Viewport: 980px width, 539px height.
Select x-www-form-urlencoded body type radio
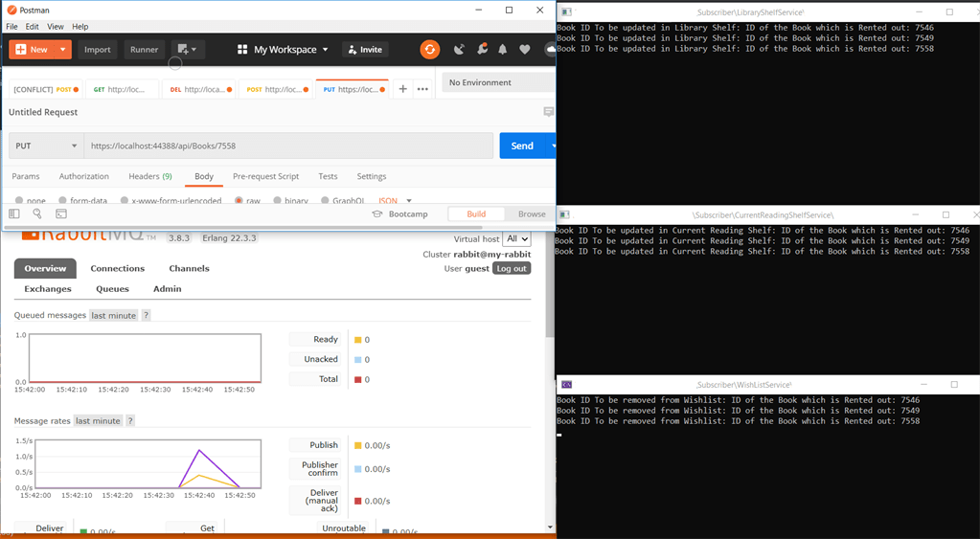(x=125, y=200)
